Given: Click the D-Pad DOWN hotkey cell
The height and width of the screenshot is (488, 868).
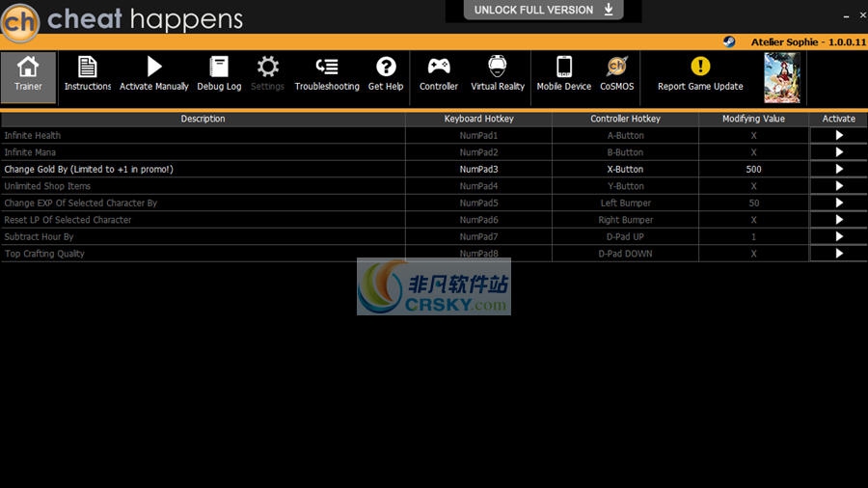Looking at the screenshot, I should pyautogui.click(x=626, y=254).
